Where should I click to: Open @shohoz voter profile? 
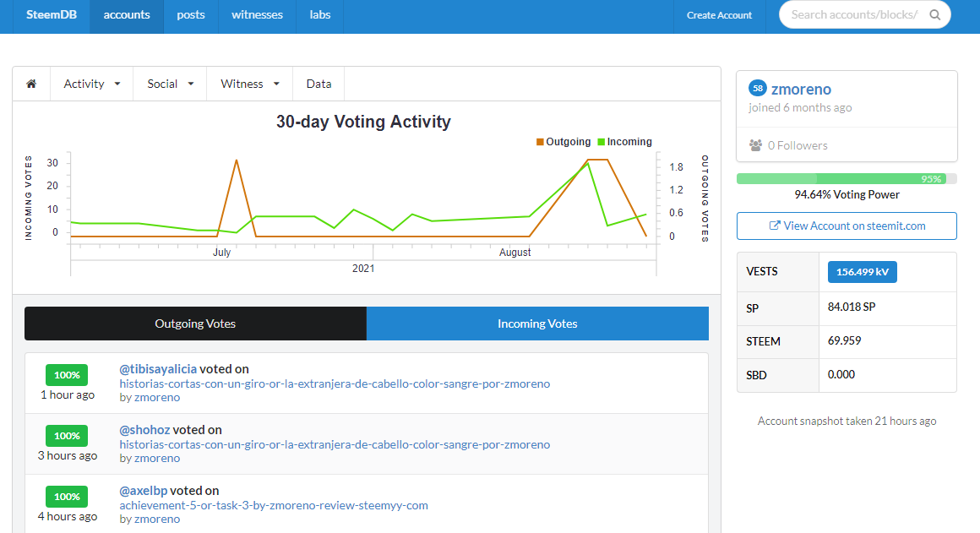(145, 430)
